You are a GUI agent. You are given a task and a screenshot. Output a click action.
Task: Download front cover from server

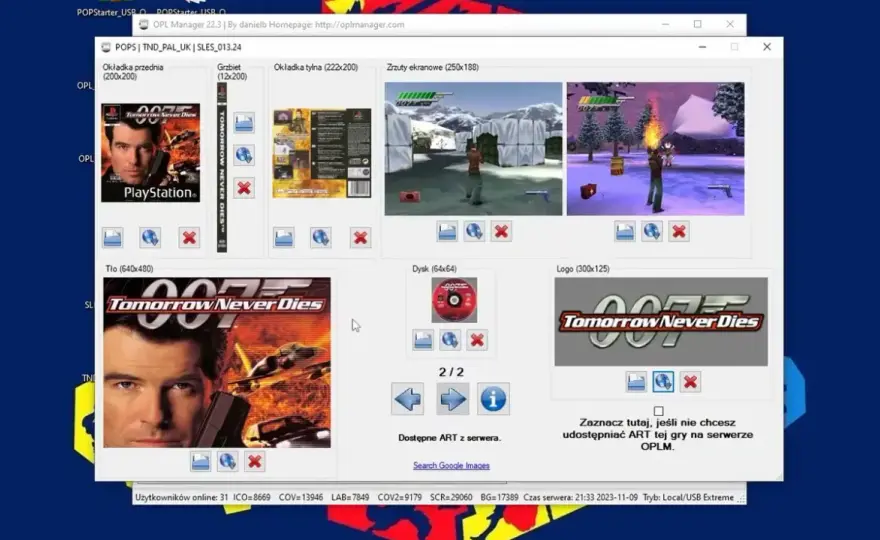[150, 237]
